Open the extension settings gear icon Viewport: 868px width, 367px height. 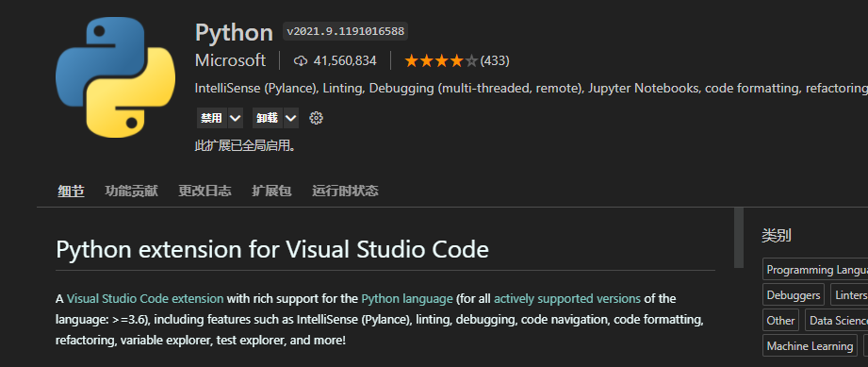point(316,118)
